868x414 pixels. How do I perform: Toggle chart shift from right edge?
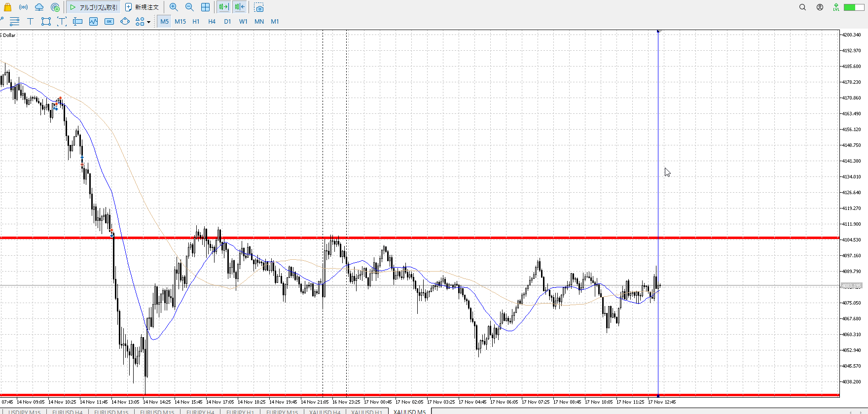click(240, 7)
